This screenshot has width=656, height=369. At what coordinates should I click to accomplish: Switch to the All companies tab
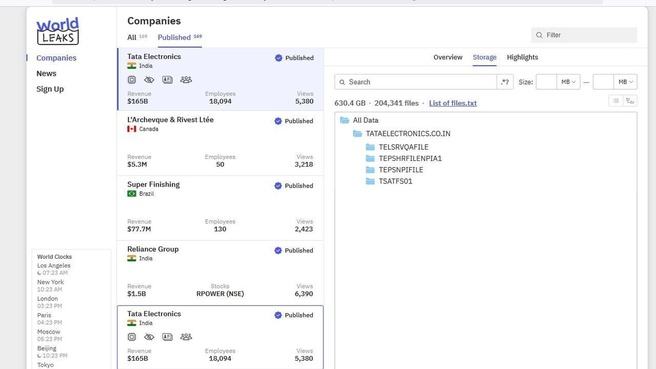click(137, 38)
